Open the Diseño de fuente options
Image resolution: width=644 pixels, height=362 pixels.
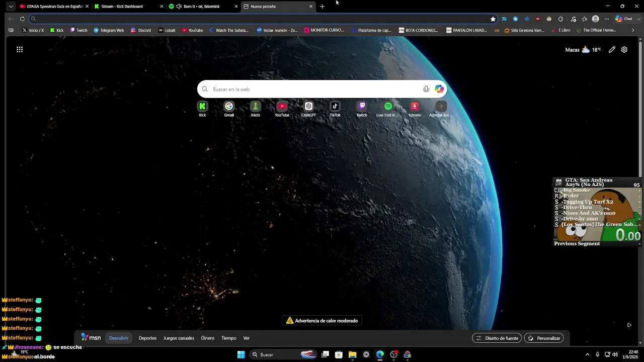pyautogui.click(x=497, y=338)
